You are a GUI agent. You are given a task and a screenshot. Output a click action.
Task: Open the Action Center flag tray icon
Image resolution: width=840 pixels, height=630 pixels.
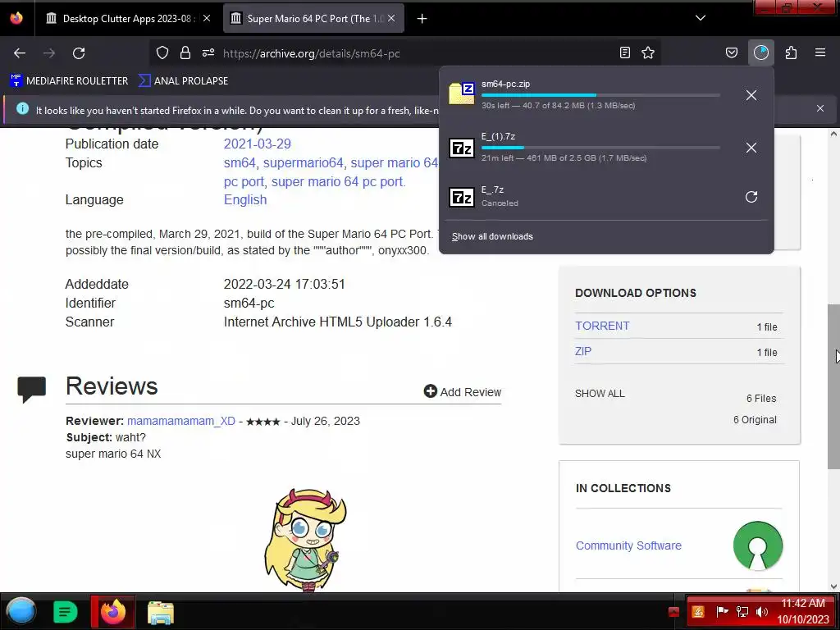tap(722, 611)
